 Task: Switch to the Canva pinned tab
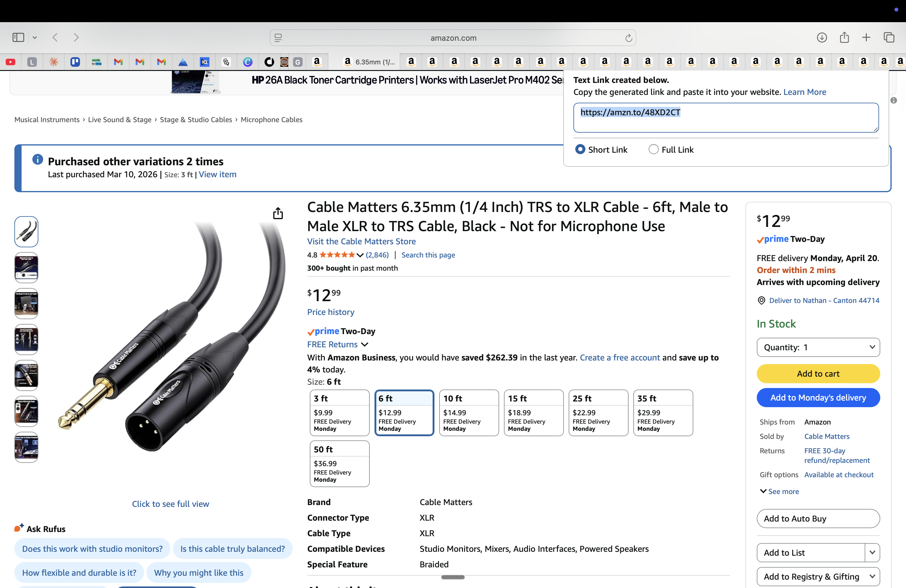coord(247,62)
